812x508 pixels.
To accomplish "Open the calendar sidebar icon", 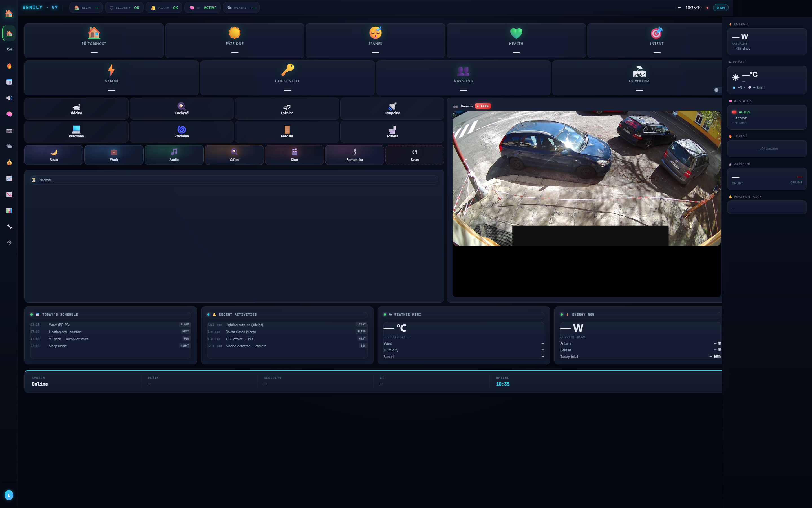I will pos(9,82).
